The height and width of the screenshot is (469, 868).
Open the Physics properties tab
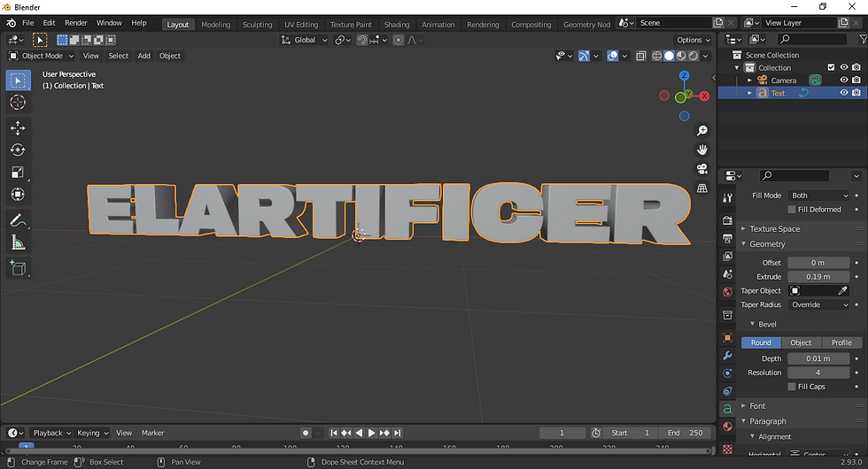tap(727, 373)
